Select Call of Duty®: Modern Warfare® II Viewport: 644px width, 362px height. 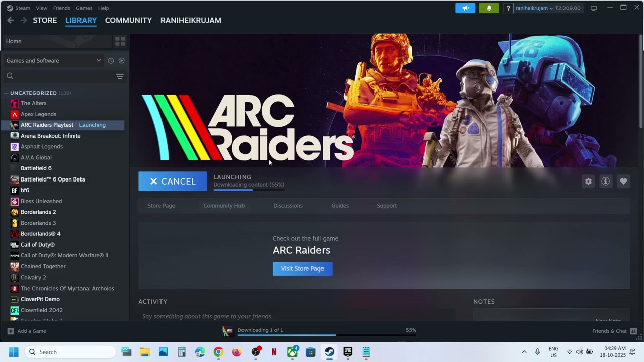64,256
